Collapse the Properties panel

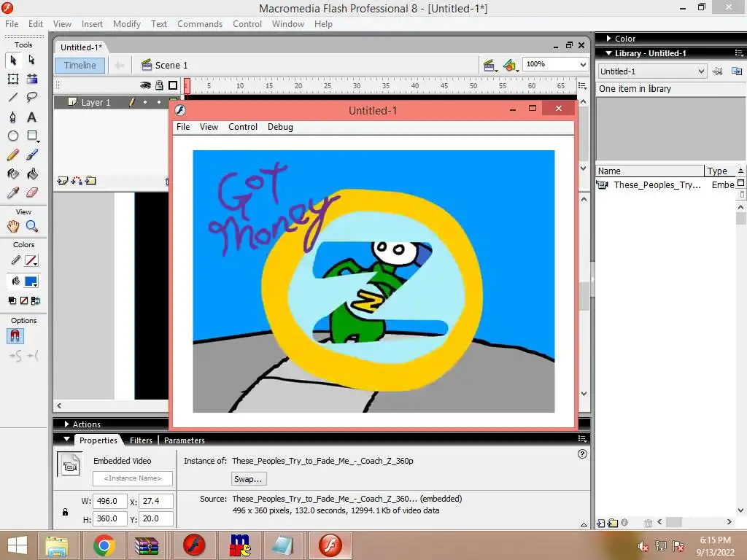(67, 440)
